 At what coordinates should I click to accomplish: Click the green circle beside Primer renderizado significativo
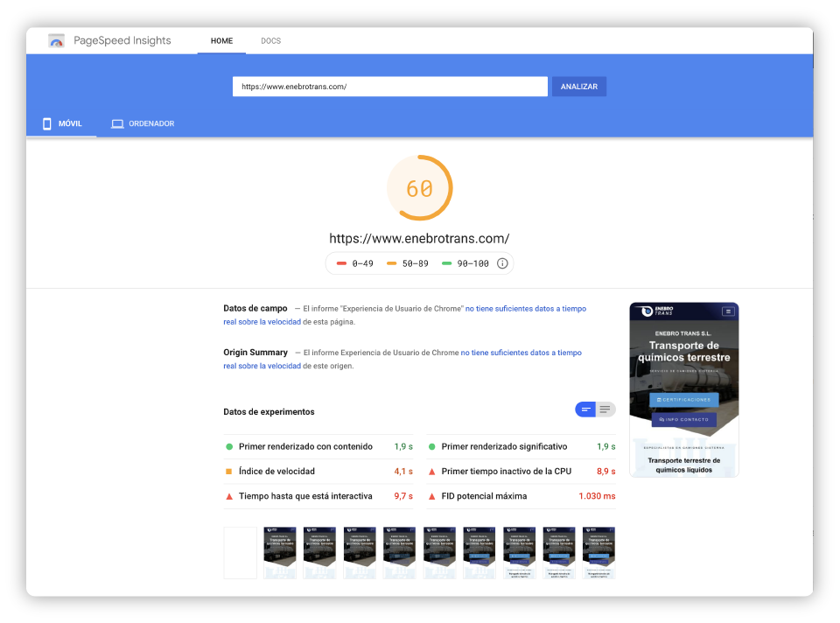pyautogui.click(x=431, y=447)
